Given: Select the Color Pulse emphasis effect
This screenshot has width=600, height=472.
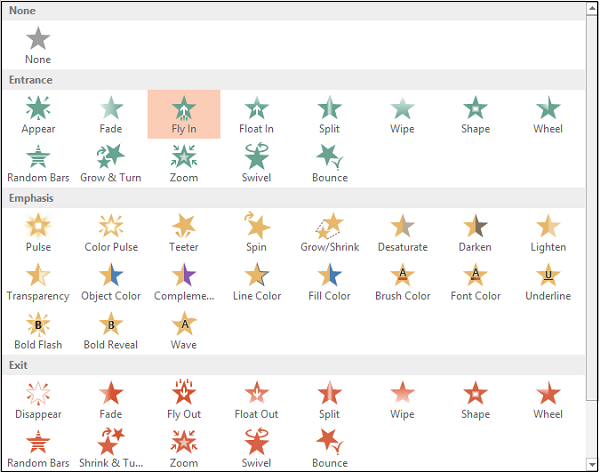Looking at the screenshot, I should click(x=111, y=233).
